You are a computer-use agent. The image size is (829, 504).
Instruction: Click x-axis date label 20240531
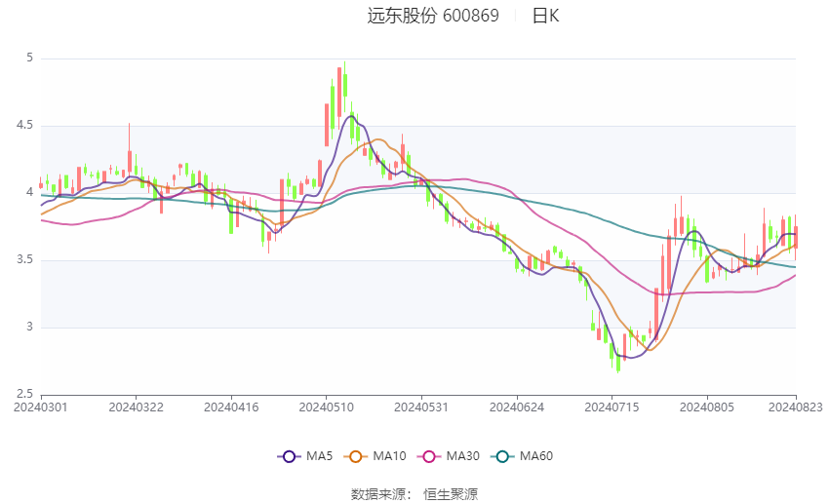(x=421, y=407)
